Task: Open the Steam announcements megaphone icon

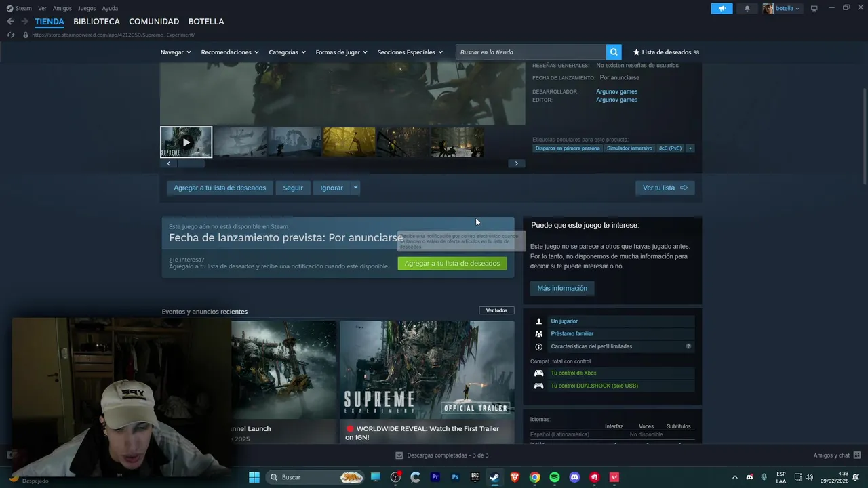Action: (722, 8)
